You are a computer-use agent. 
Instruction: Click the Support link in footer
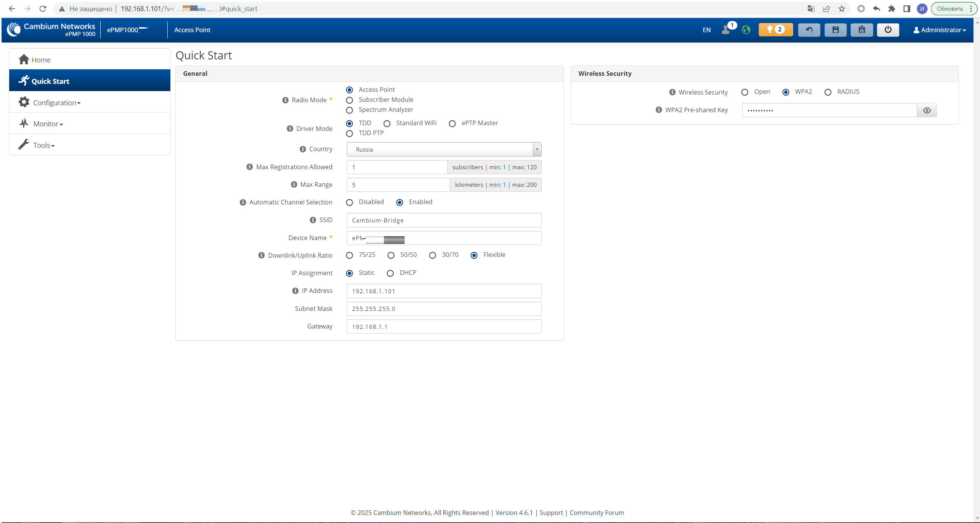[x=551, y=513]
